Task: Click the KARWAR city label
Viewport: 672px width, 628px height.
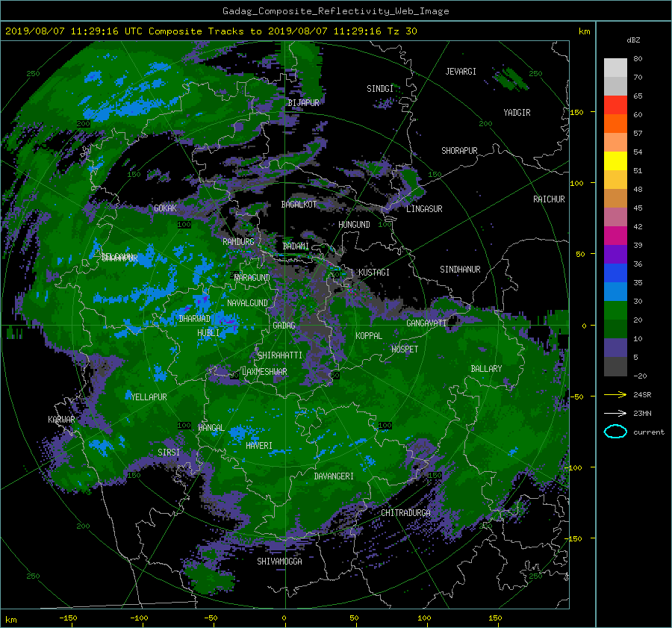Action: [x=61, y=420]
